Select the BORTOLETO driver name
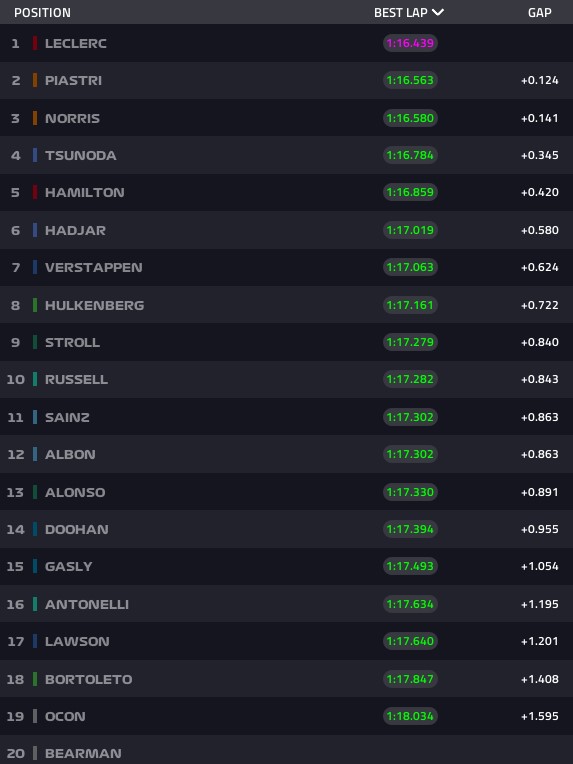Viewport: 573px width, 764px height. (x=89, y=679)
